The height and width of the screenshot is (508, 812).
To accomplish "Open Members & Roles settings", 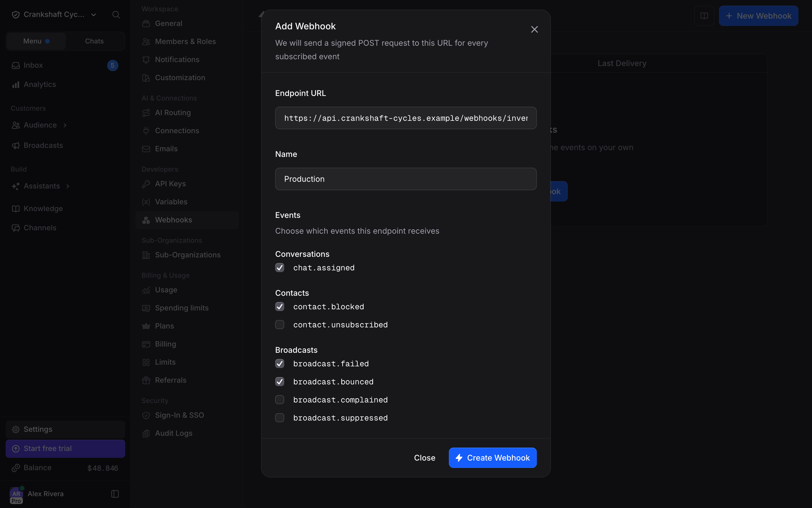I will point(187,41).
